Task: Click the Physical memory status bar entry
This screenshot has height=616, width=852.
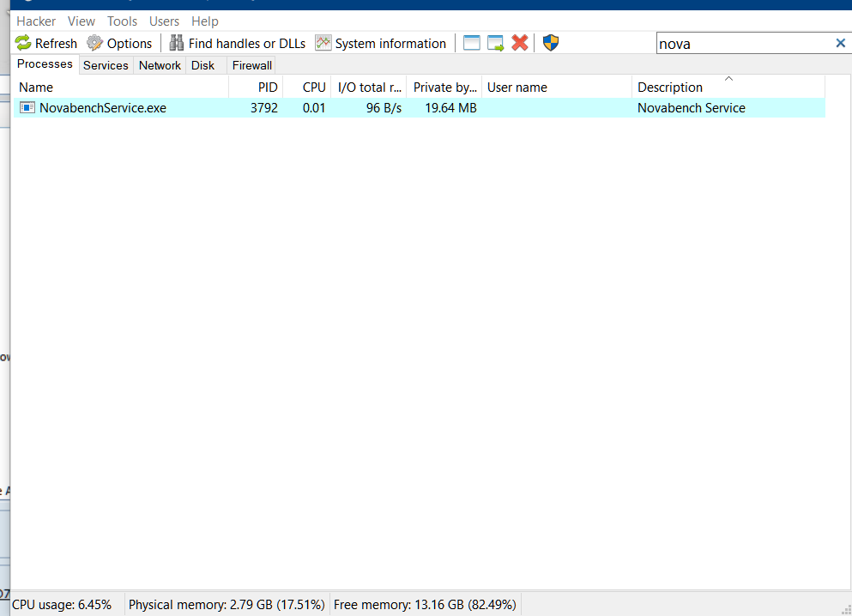Action: [227, 605]
